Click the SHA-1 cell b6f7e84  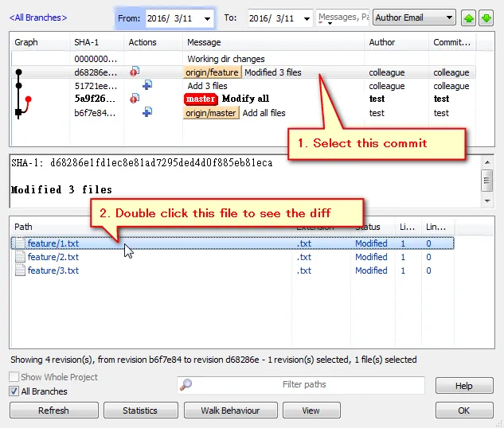pyautogui.click(x=95, y=113)
